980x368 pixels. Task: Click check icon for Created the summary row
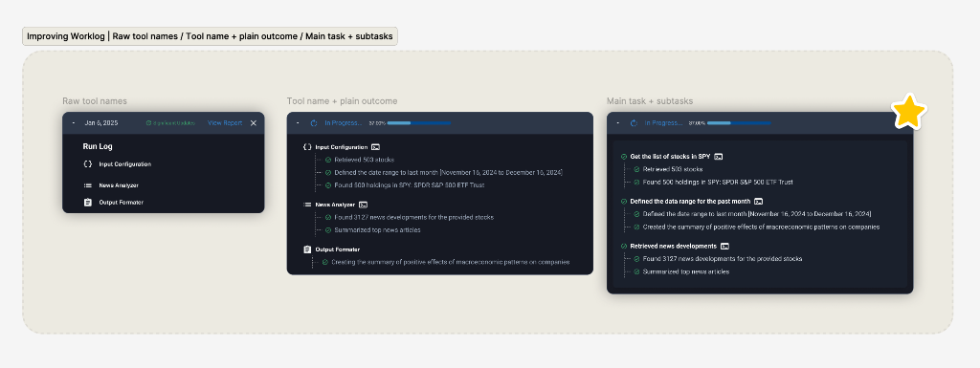(x=636, y=227)
